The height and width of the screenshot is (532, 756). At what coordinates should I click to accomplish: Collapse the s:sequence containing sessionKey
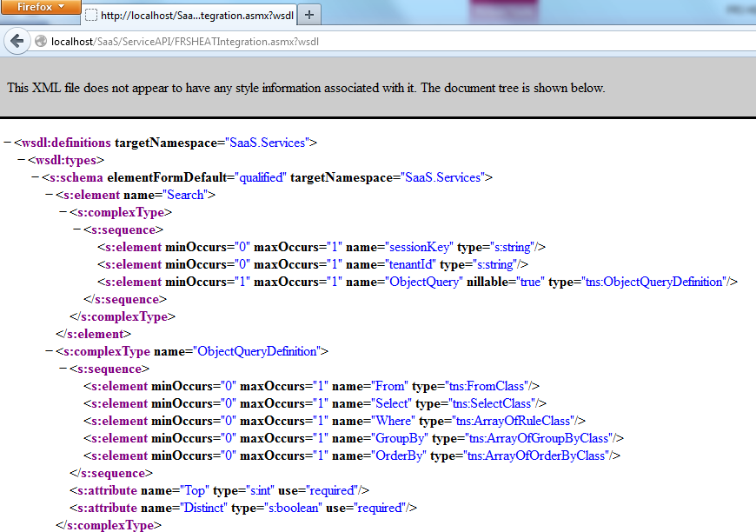[77, 229]
